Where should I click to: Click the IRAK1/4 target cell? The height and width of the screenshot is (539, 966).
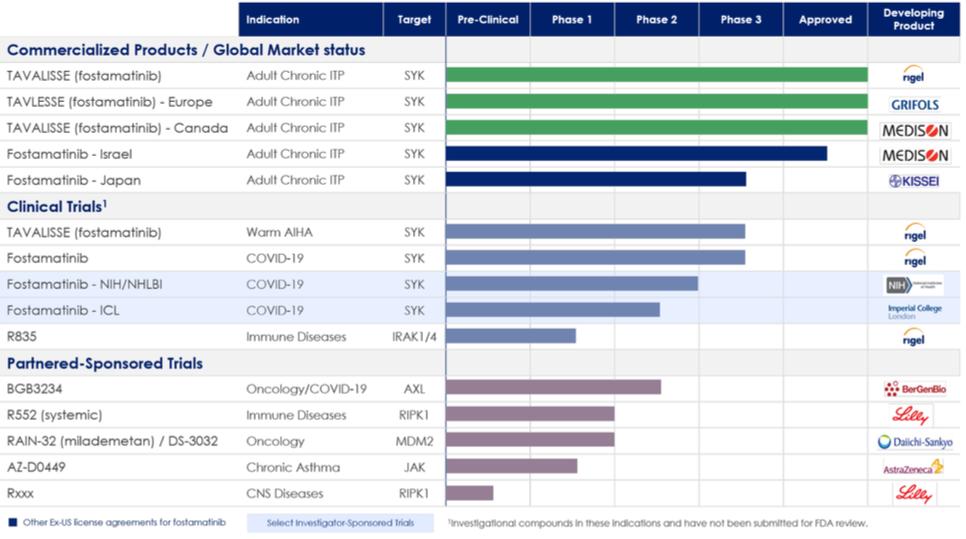click(x=414, y=336)
